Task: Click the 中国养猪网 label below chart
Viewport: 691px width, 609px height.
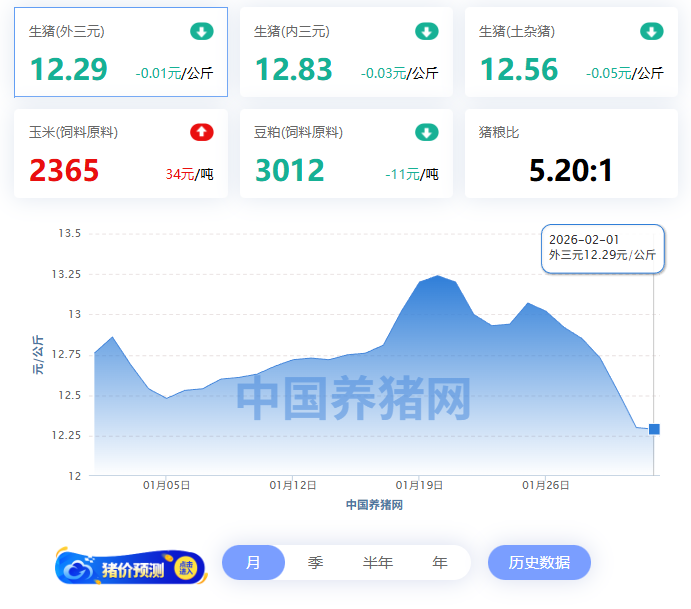Action: 374,505
